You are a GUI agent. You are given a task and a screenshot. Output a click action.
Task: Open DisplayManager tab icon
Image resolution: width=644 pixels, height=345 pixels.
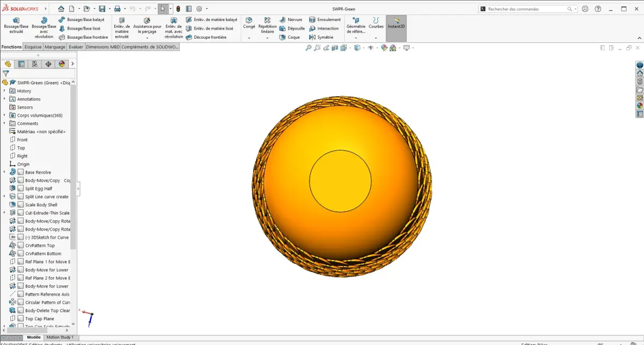(62, 64)
